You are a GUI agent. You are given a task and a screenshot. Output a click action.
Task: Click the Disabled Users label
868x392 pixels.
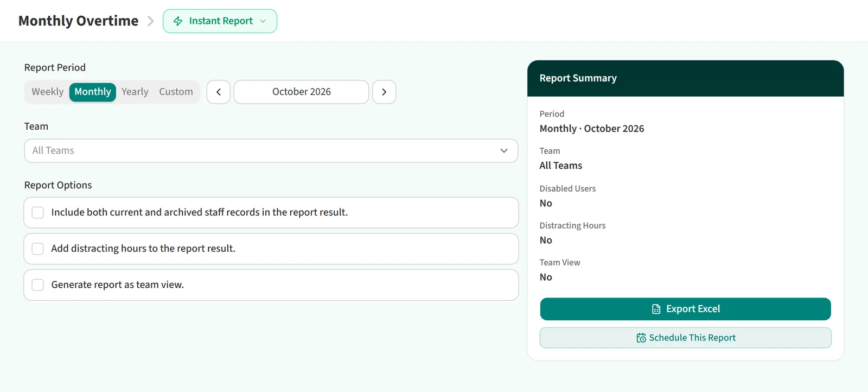[567, 188]
